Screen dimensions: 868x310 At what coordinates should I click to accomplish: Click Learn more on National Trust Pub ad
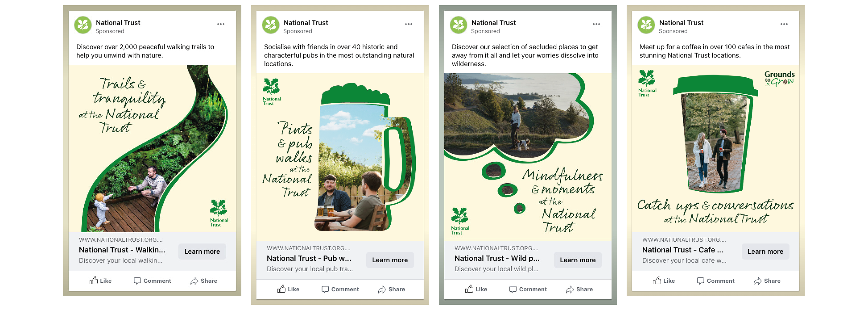(x=390, y=260)
